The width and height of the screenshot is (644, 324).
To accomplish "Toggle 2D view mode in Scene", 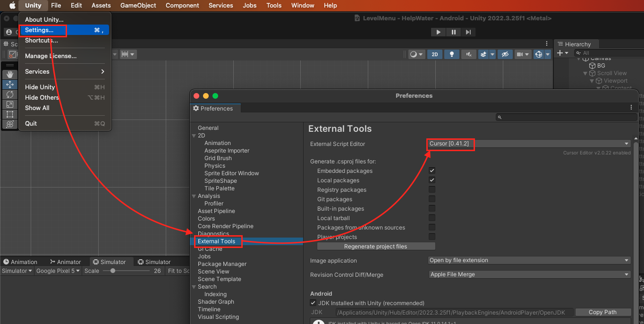I will click(x=435, y=54).
